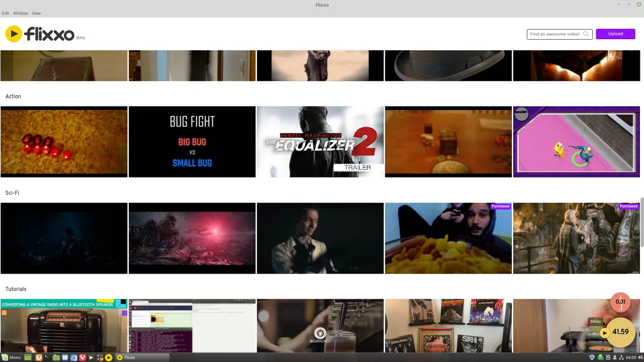Open the pink cartoon game Action thumbnail

577,142
